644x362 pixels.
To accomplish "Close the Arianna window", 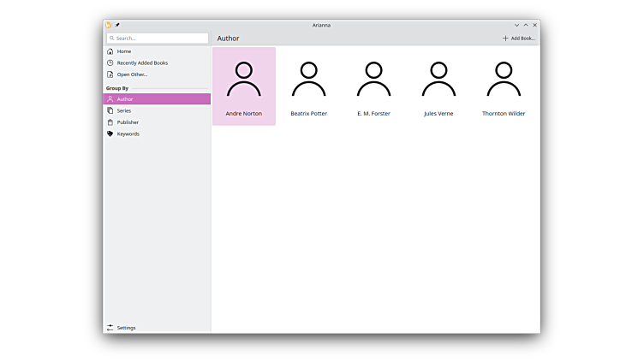I will tap(535, 25).
